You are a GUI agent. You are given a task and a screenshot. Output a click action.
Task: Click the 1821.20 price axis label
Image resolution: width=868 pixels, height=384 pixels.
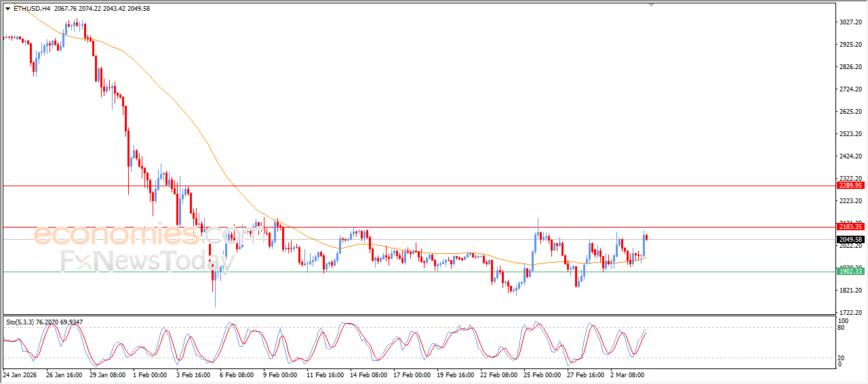pyautogui.click(x=850, y=290)
